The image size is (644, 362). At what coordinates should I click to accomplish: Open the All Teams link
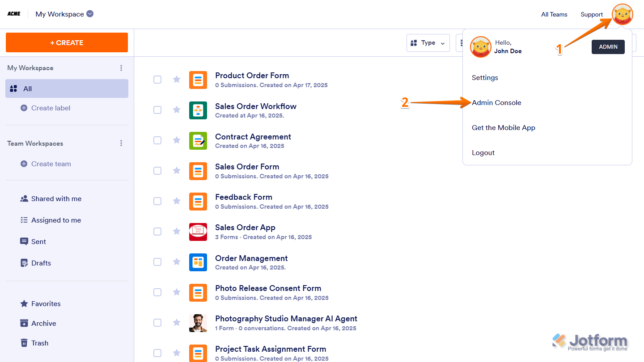point(554,14)
